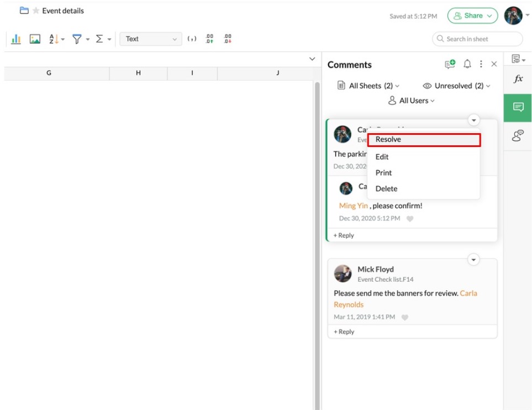Viewport: 532px width, 410px height.
Task: Open the Text number format dropdown
Action: click(151, 39)
